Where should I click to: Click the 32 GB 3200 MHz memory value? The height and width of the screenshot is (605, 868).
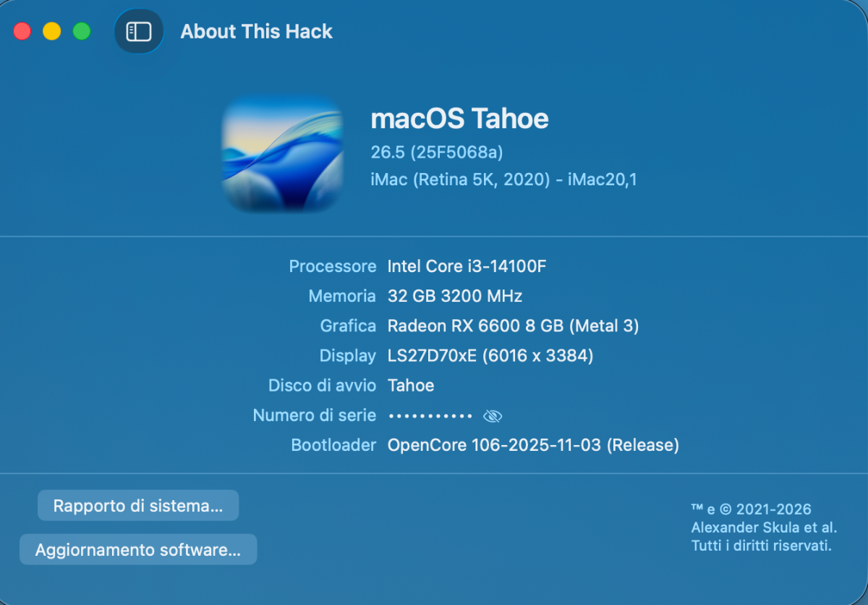454,296
